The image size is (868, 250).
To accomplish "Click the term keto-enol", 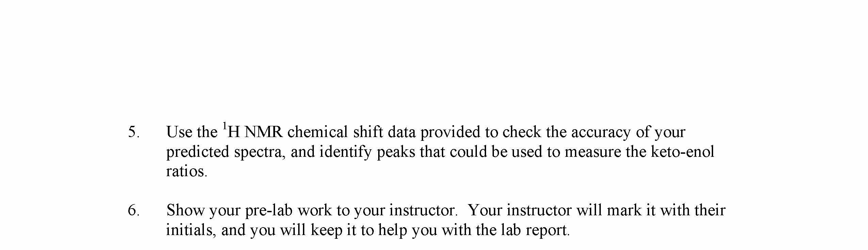I will [682, 152].
